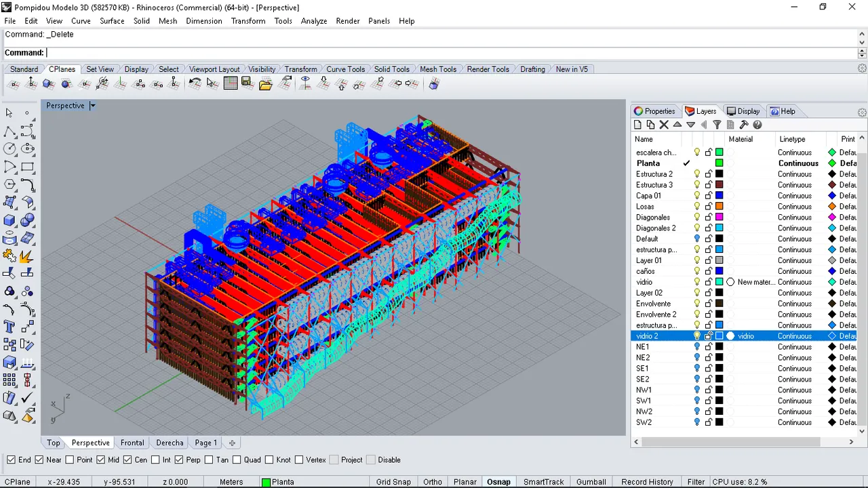Switch to the Solid Tools toolbar tab
Screen dimensions: 868x488
tap(392, 69)
